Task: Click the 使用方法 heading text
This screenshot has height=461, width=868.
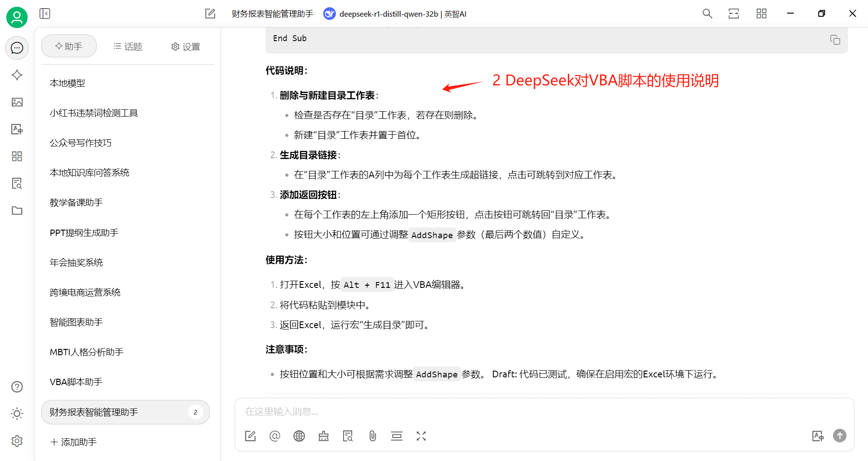Action: point(286,260)
